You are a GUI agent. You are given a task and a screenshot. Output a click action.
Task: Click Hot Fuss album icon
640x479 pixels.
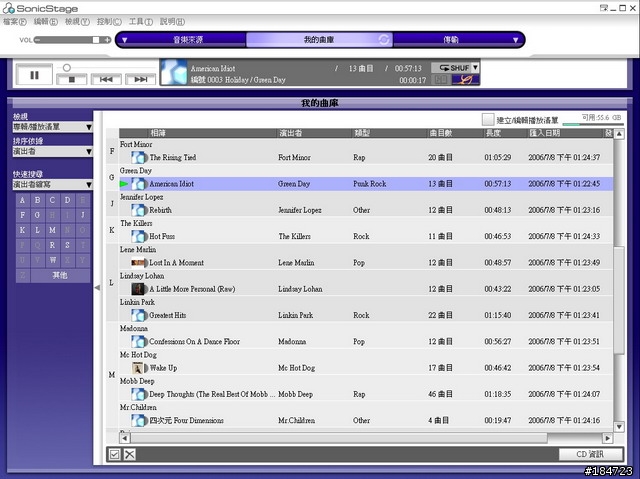pyautogui.click(x=139, y=236)
